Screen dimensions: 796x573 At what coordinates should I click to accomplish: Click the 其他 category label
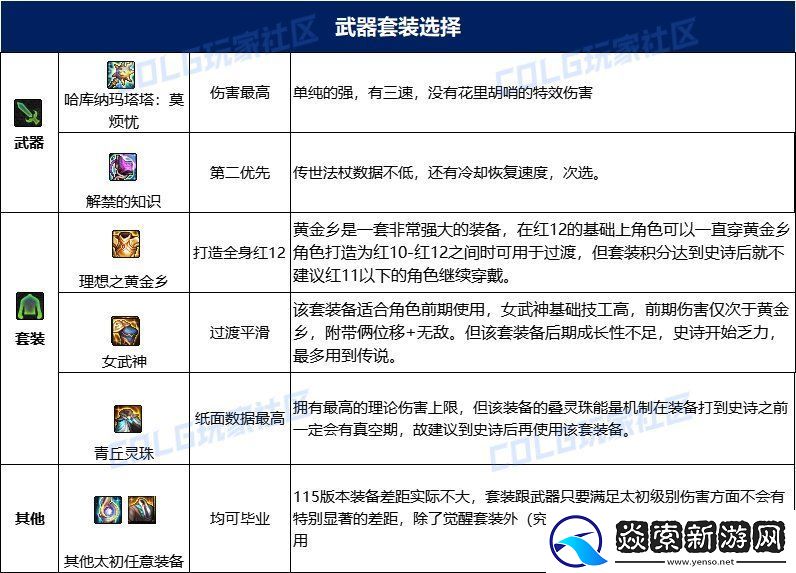pyautogui.click(x=30, y=518)
